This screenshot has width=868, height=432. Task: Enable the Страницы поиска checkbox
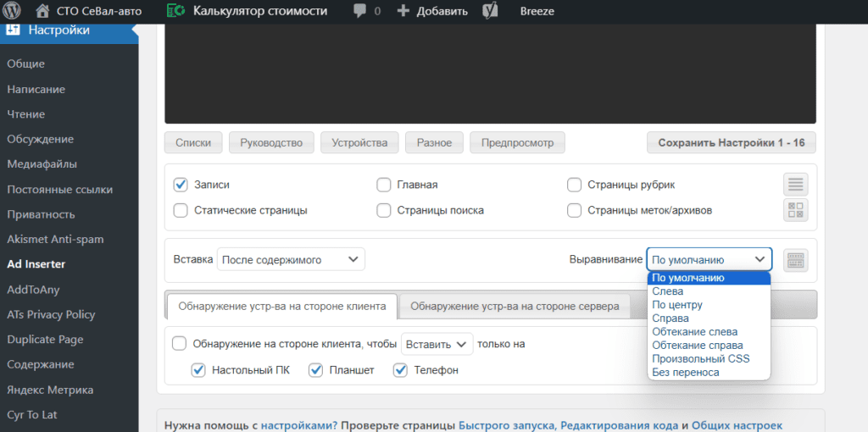pos(384,210)
